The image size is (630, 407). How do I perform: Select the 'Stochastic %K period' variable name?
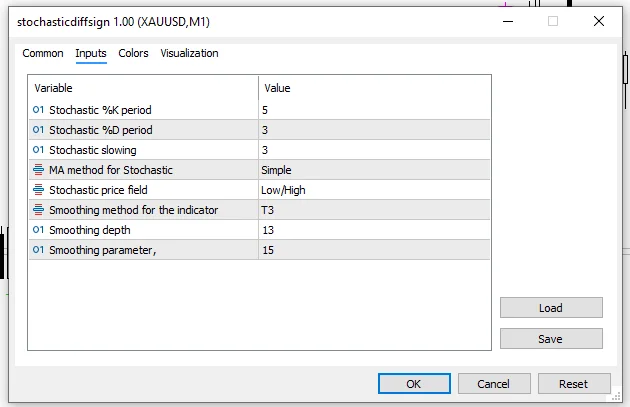click(x=100, y=110)
